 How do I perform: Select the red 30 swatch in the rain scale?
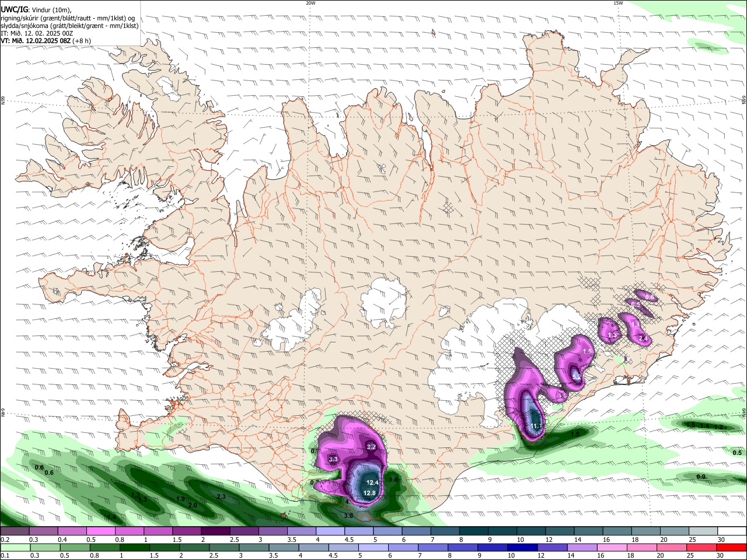(732, 547)
